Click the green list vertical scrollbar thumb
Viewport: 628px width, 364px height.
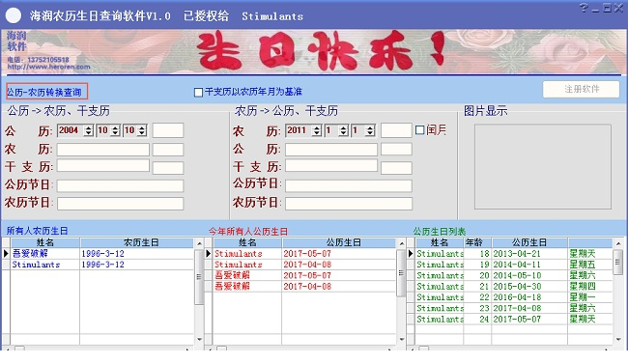coord(618,263)
